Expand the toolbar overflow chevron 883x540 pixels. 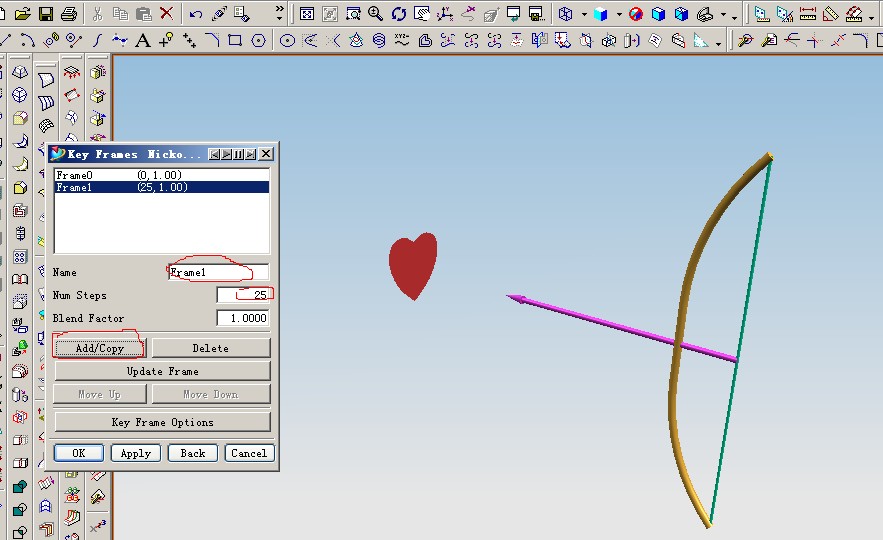pos(278,14)
